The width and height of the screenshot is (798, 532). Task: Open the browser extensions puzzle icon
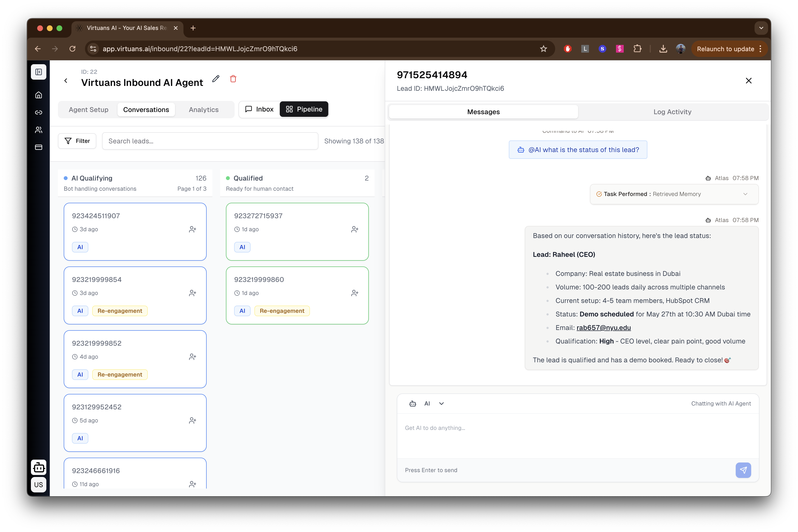click(637, 49)
